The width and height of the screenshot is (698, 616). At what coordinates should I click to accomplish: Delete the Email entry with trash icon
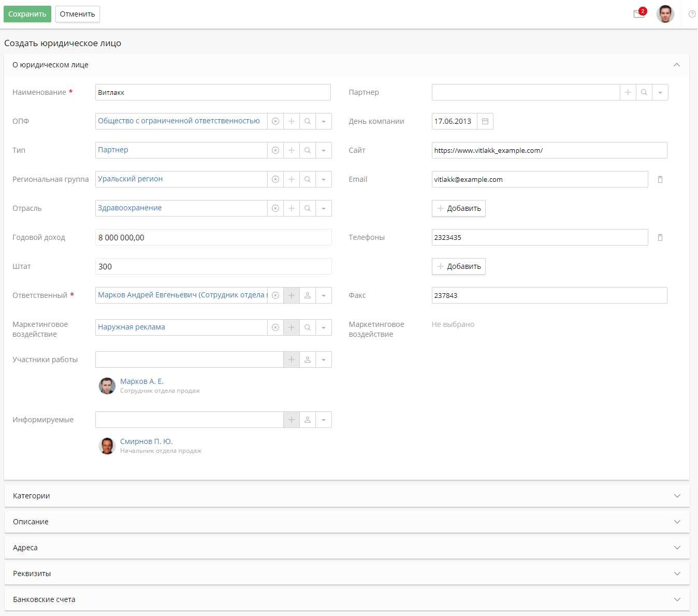(660, 179)
